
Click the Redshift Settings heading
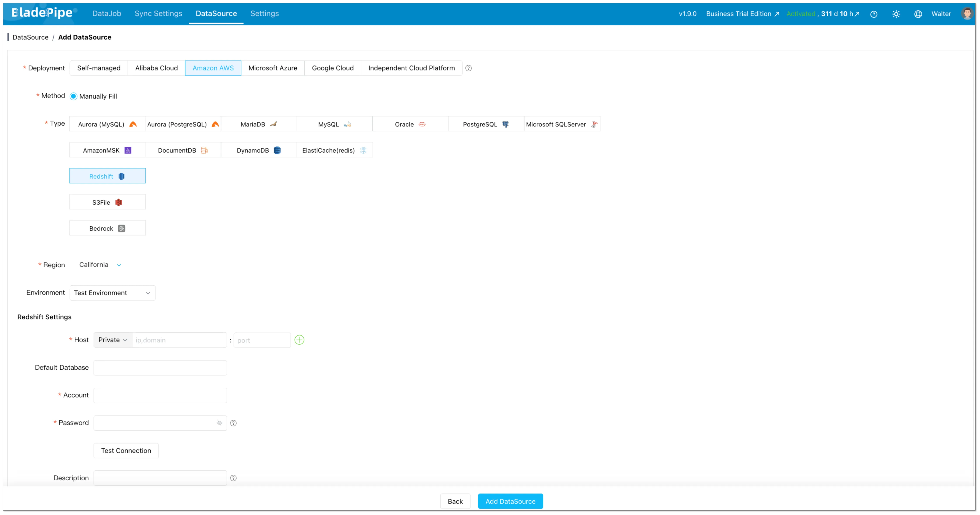tap(44, 317)
